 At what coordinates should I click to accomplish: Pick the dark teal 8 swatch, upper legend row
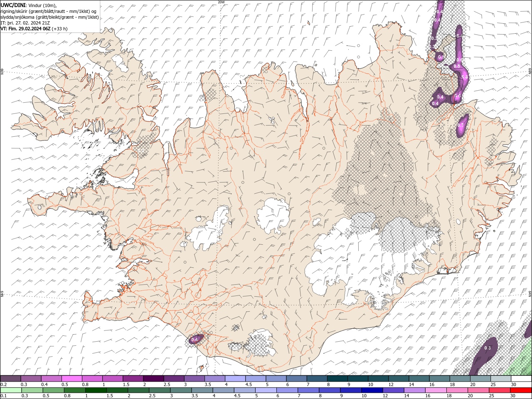tap(337, 379)
